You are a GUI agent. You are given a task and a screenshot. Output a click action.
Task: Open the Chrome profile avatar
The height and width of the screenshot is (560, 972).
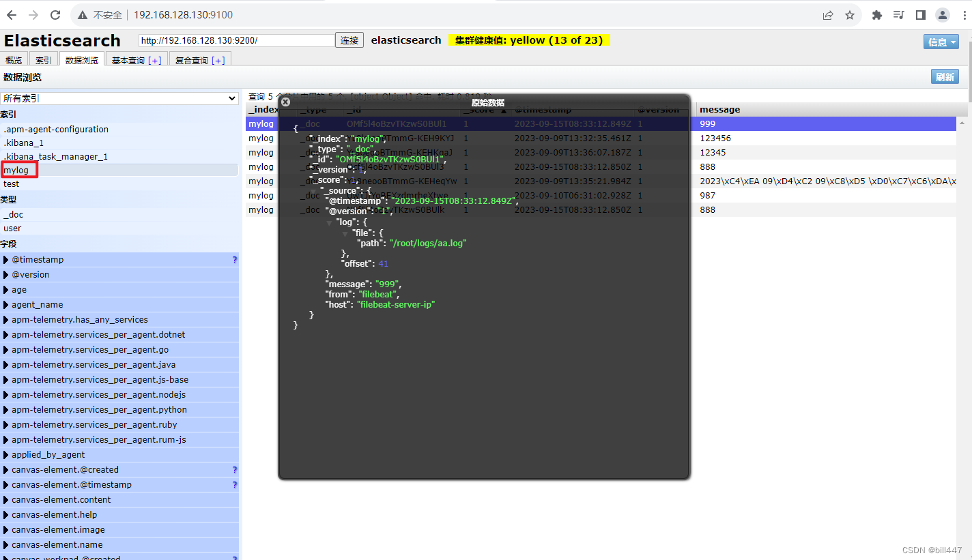(x=943, y=15)
